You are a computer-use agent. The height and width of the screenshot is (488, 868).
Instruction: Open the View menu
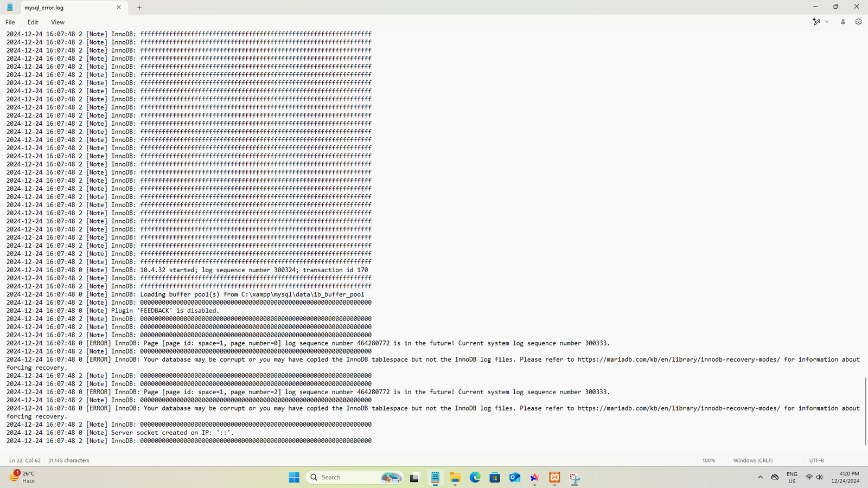click(58, 22)
